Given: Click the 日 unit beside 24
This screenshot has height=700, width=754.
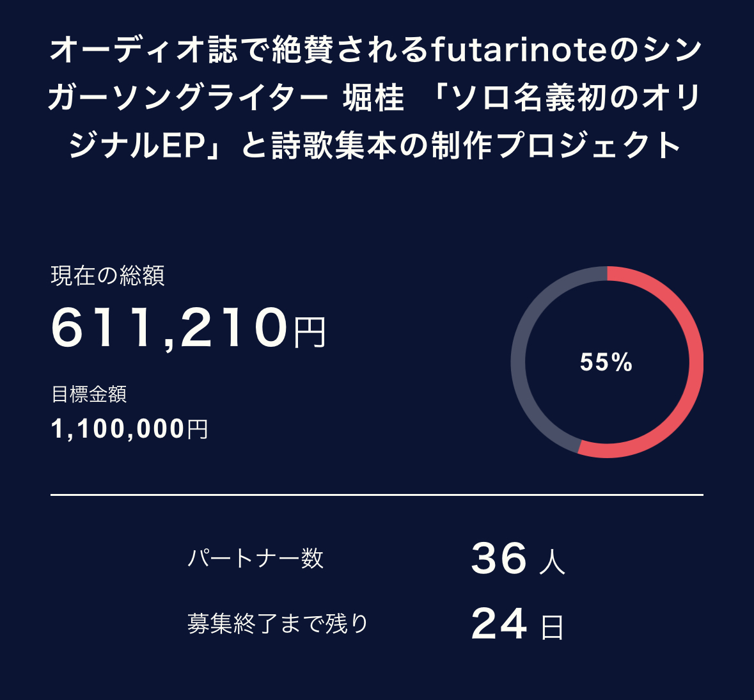Looking at the screenshot, I should pos(552,628).
